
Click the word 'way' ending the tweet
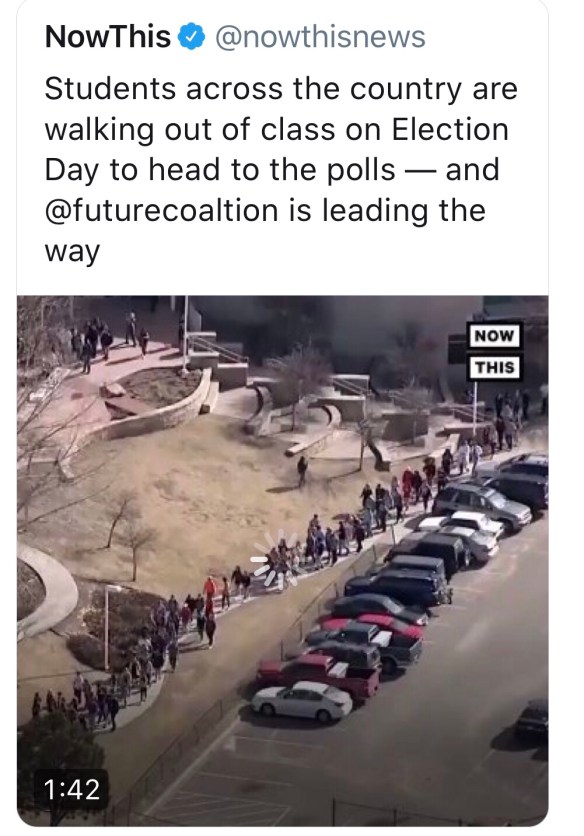pos(72,253)
